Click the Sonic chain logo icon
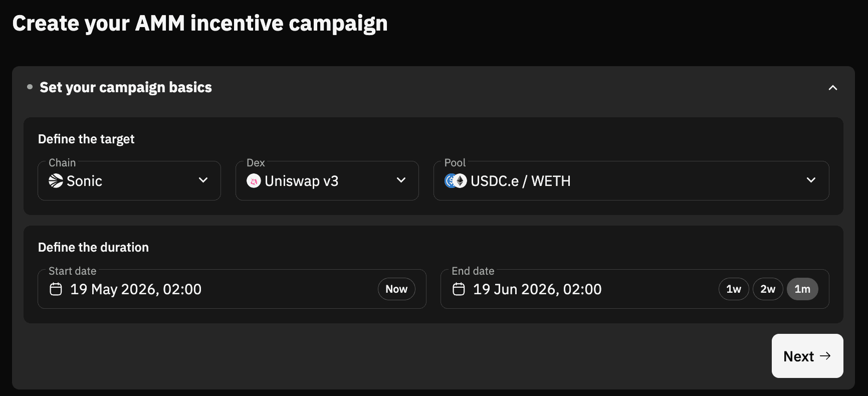 point(56,180)
